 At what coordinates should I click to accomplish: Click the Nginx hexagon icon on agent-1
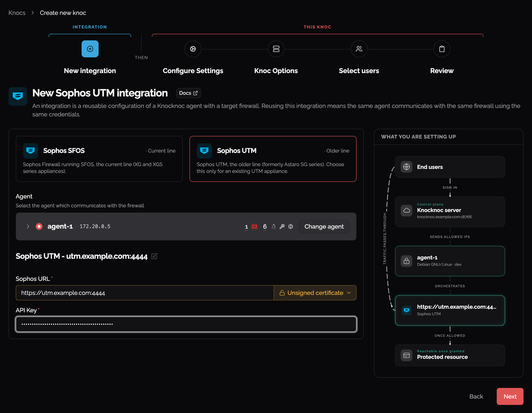pyautogui.click(x=290, y=226)
